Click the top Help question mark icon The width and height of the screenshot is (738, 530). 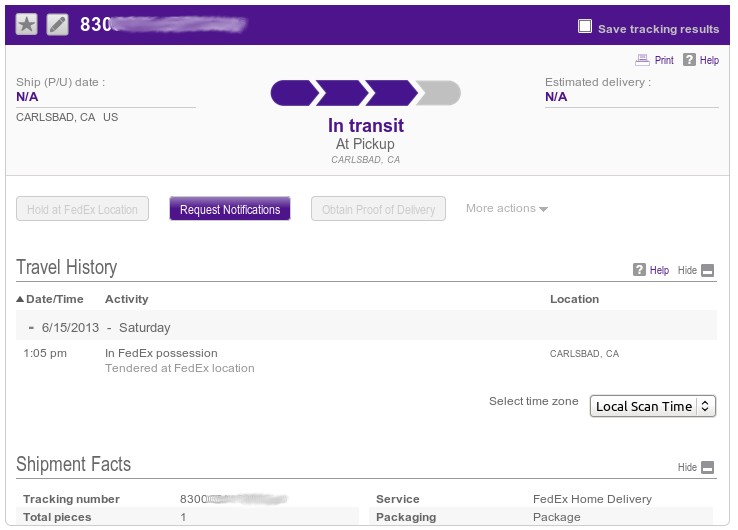tap(689, 60)
